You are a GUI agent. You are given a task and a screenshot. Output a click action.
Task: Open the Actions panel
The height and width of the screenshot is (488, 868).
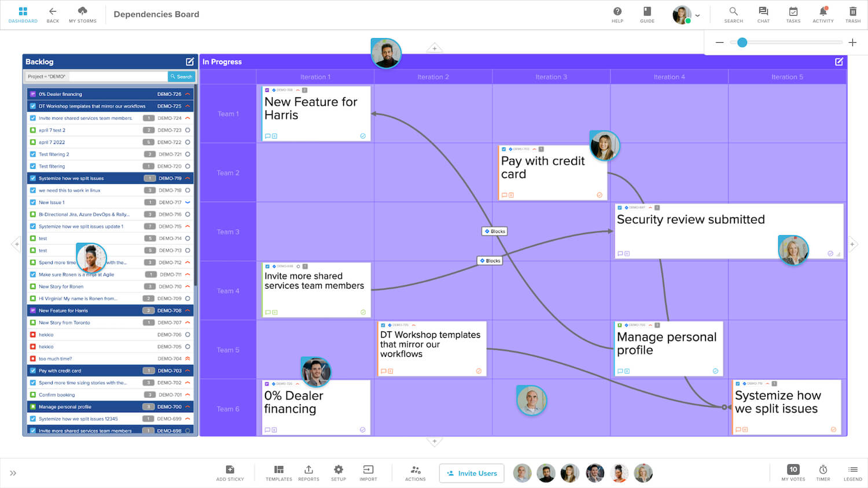[x=415, y=472]
